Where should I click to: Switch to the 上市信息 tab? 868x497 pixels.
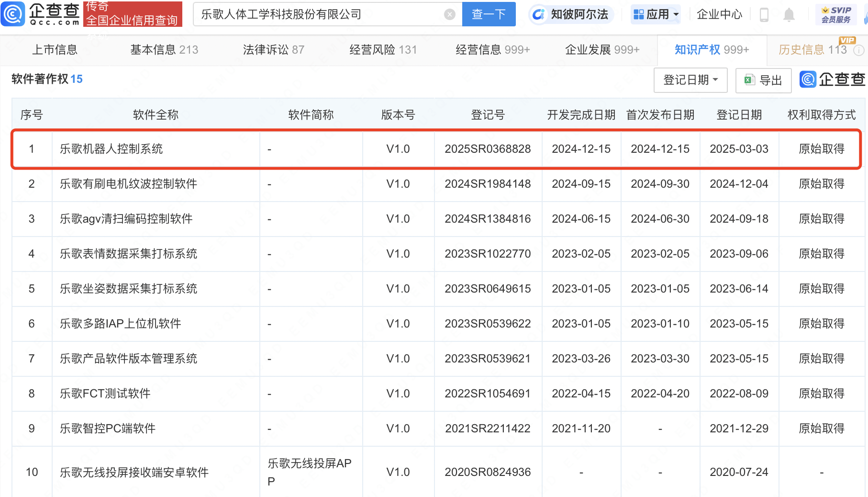click(55, 50)
